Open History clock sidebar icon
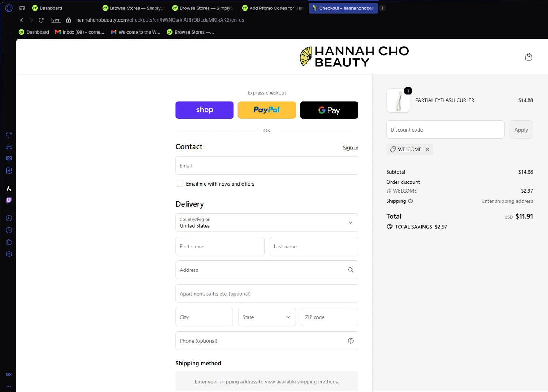This screenshot has width=548, height=392. (9, 230)
